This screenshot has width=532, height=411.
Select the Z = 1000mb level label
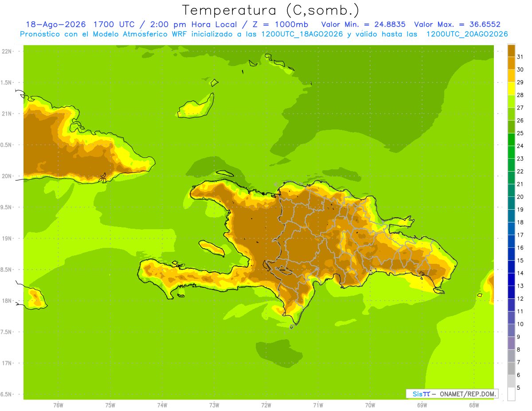281,24
